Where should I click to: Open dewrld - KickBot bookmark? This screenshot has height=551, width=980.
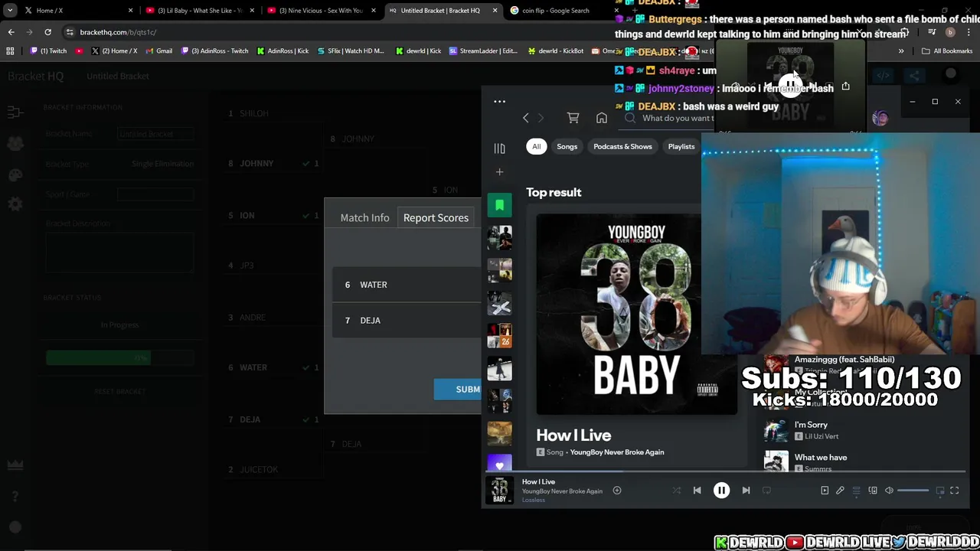click(x=556, y=51)
